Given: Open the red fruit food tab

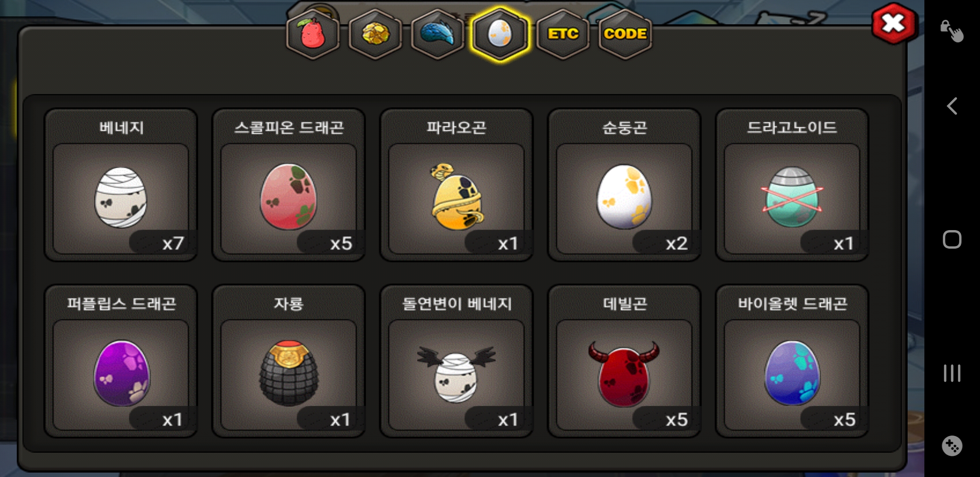Looking at the screenshot, I should click(x=313, y=34).
